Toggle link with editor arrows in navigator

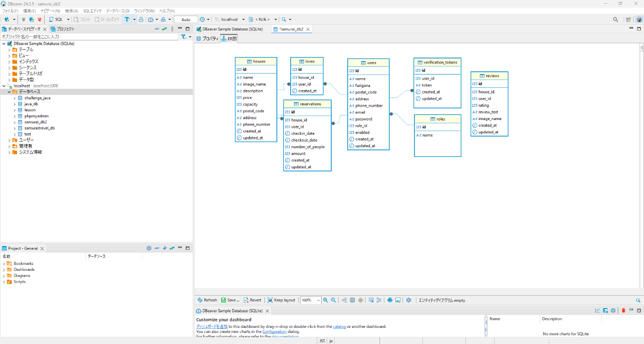164,29
